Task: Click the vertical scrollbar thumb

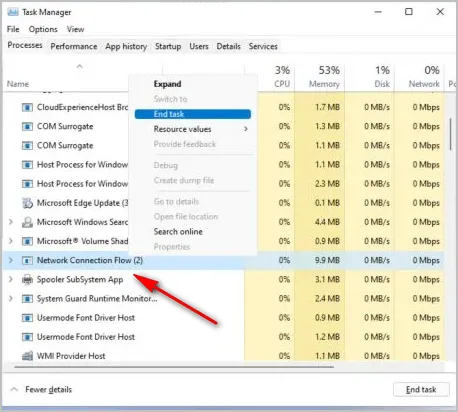Action: [451, 134]
